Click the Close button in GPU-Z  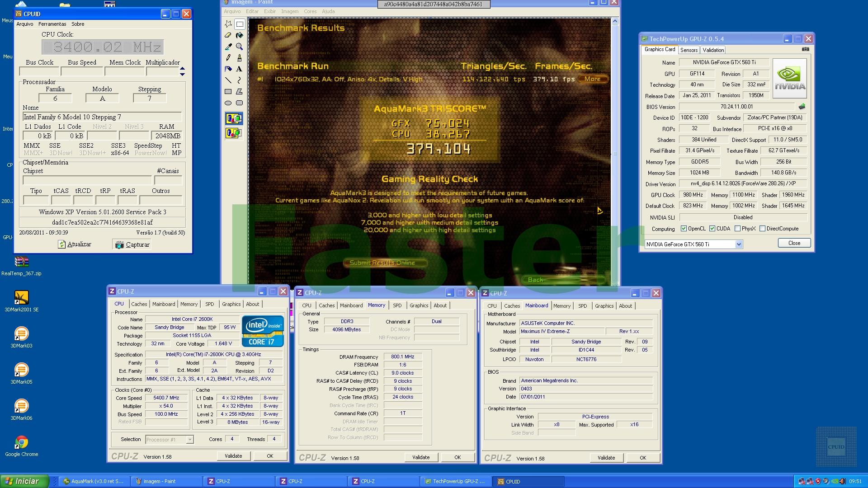pyautogui.click(x=794, y=243)
